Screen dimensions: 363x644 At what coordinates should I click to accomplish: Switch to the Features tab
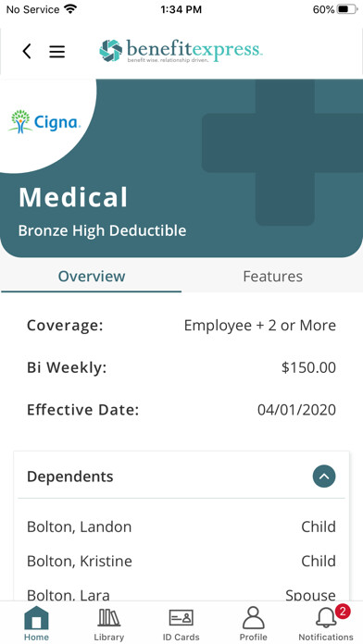(x=272, y=277)
